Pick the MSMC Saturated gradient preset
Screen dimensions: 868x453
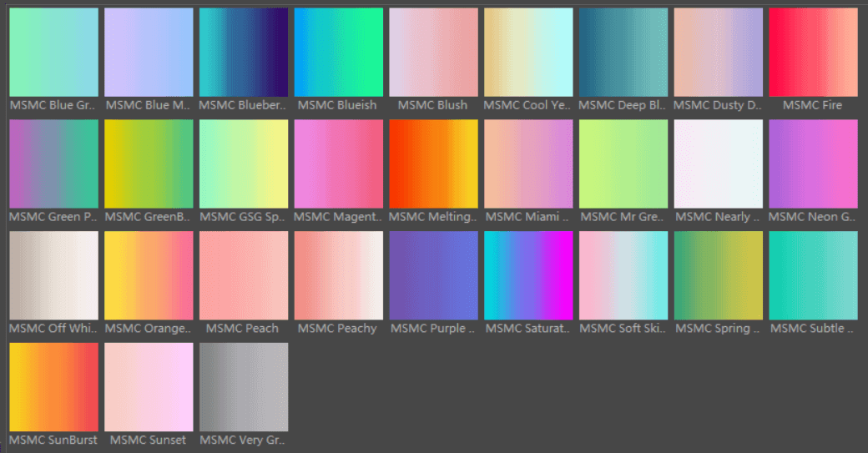(528, 275)
